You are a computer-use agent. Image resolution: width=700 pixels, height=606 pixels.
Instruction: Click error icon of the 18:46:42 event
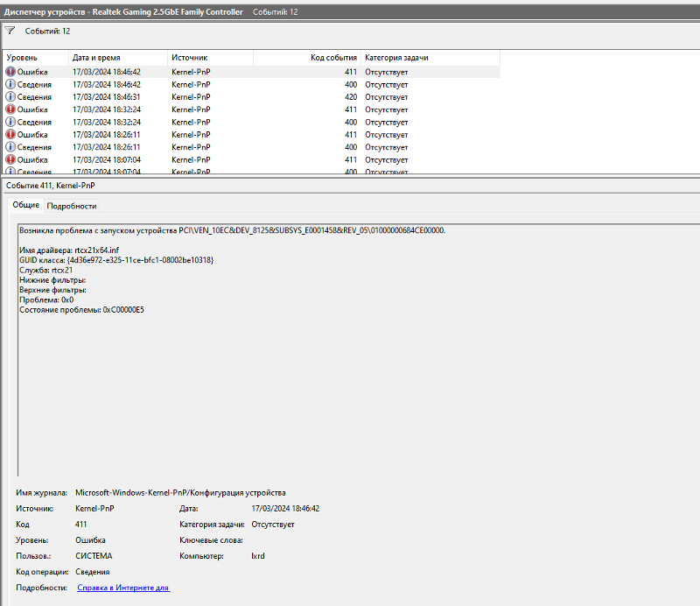click(10, 72)
